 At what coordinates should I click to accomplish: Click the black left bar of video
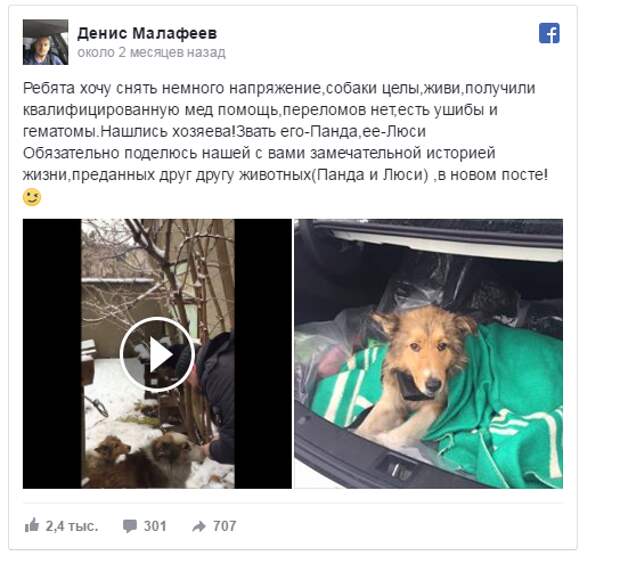(52, 354)
